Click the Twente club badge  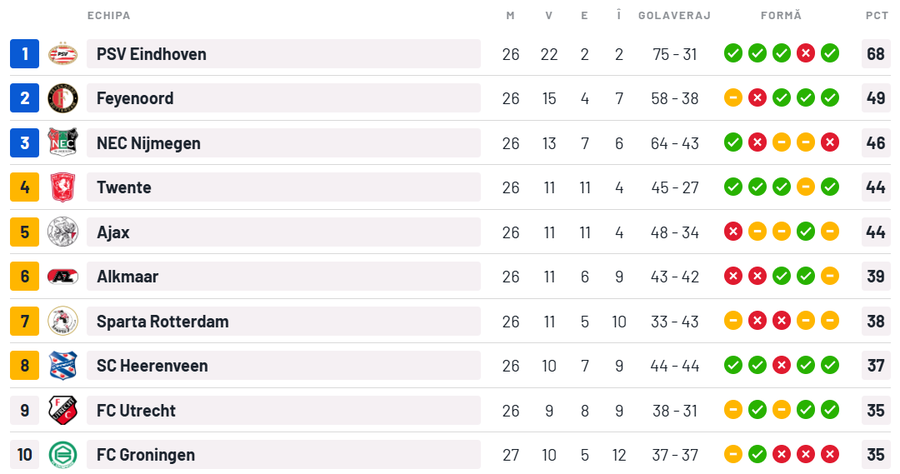tap(62, 187)
